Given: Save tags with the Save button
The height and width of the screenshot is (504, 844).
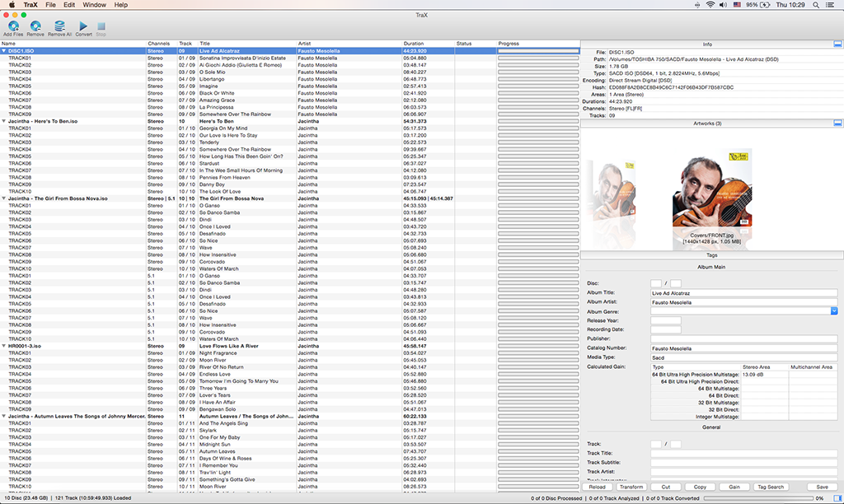Looking at the screenshot, I should tap(822, 487).
